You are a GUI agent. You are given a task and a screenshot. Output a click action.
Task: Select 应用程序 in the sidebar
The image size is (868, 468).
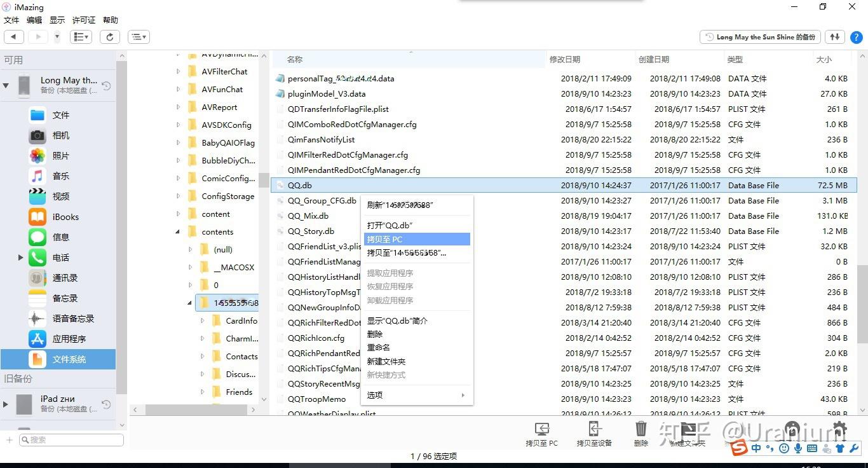(69, 339)
